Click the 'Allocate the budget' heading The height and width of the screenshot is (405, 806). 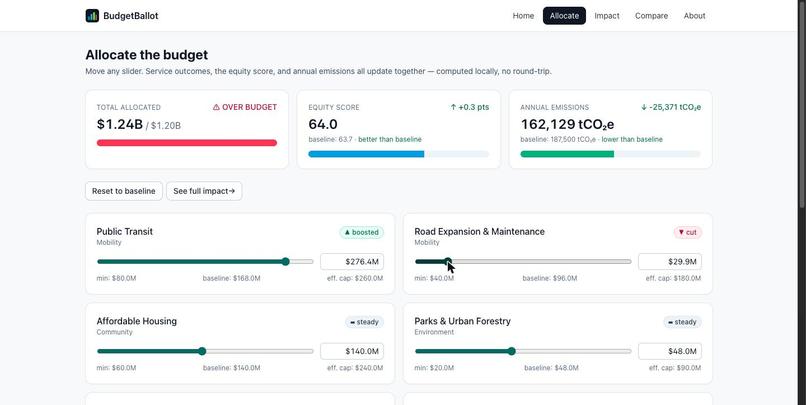point(146,55)
